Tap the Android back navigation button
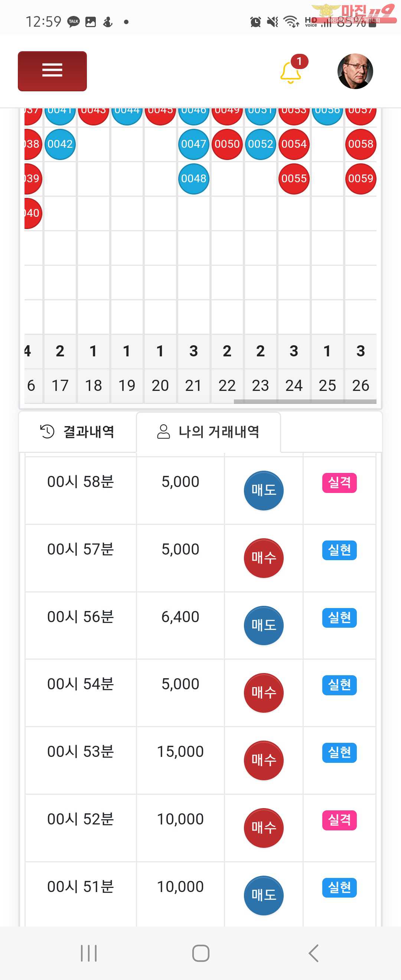This screenshot has width=401, height=980. (x=313, y=953)
